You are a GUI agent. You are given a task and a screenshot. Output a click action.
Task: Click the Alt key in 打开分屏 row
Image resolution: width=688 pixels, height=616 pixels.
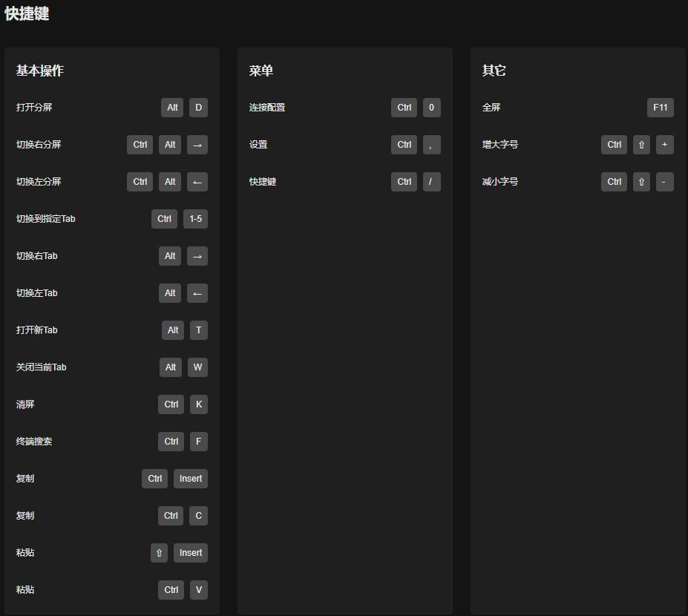coord(172,108)
